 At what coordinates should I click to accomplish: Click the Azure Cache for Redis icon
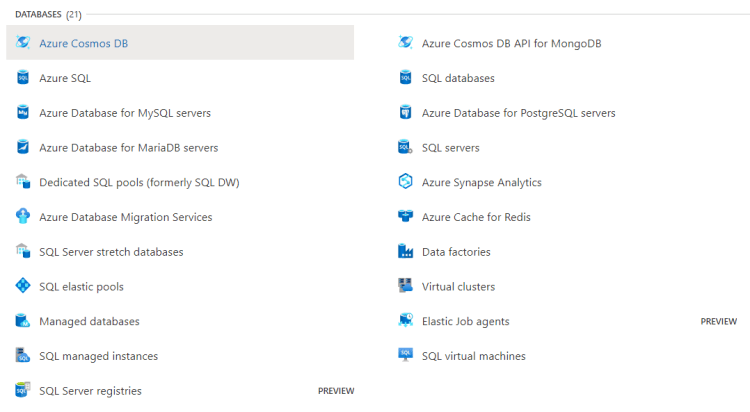click(x=406, y=217)
